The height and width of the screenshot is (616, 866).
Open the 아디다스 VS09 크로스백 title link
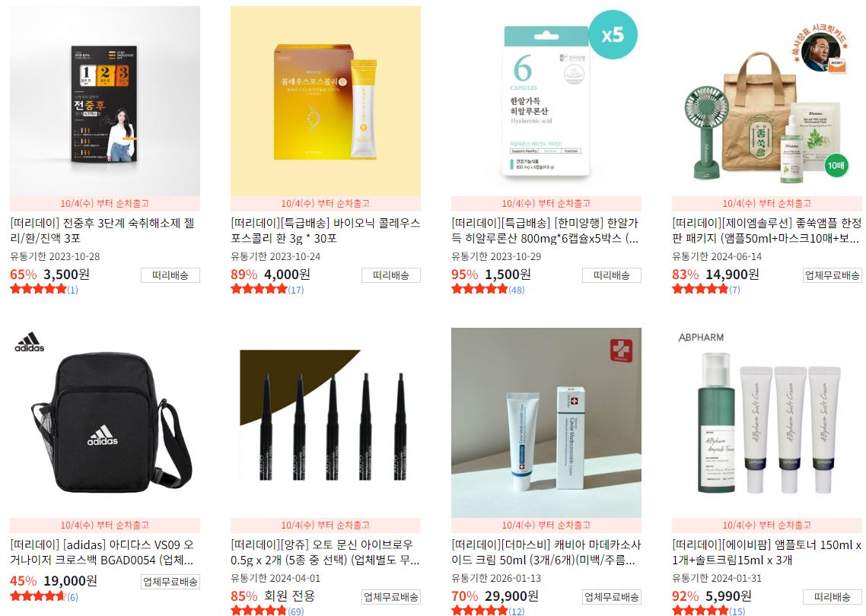click(x=102, y=553)
